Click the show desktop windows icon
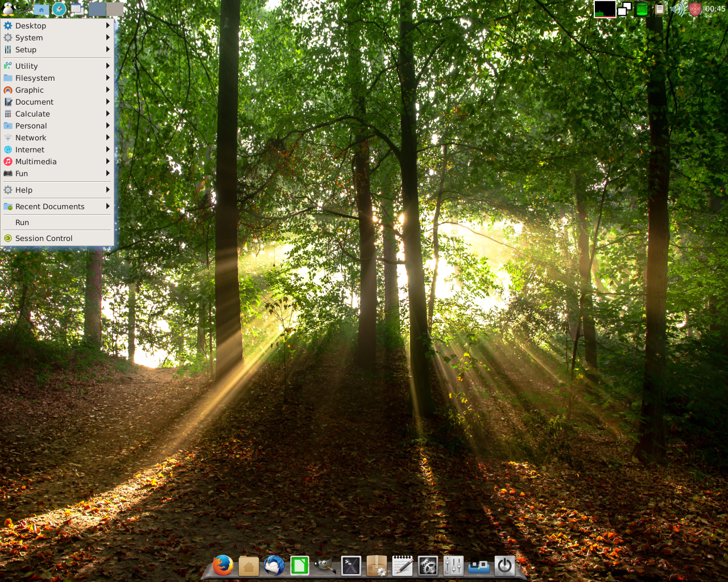Screen dimensions: 728x582 coord(77,9)
